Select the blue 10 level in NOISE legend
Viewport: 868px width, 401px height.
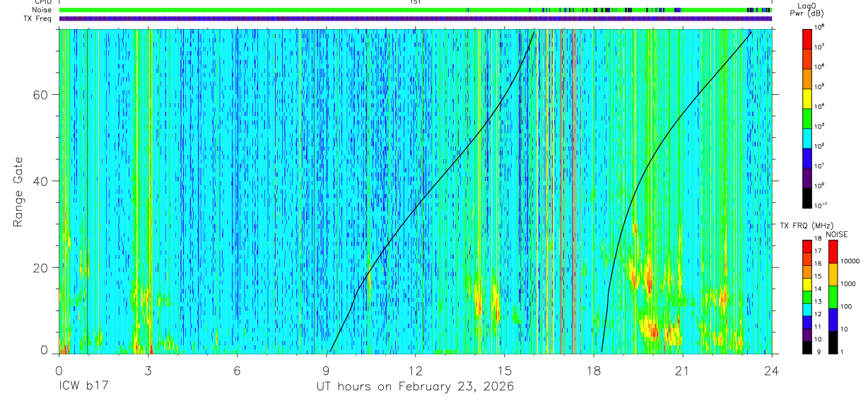(833, 320)
